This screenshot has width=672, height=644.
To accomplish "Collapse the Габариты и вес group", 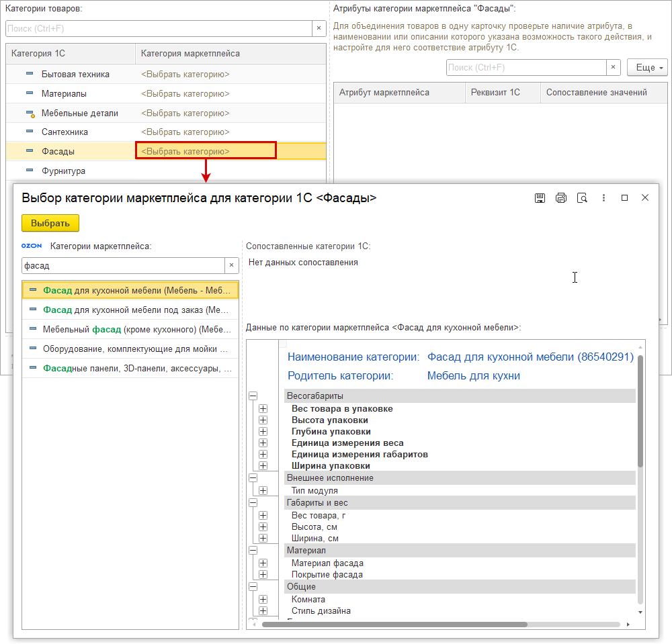I will (x=253, y=502).
